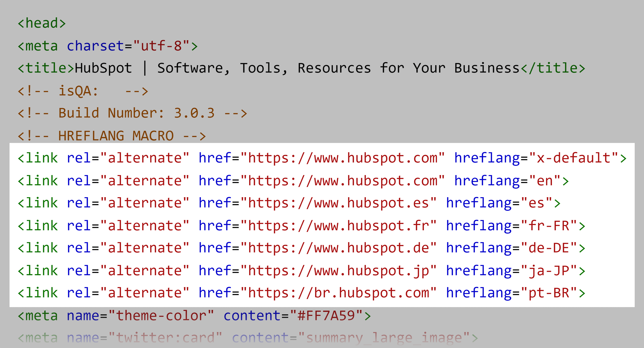The width and height of the screenshot is (644, 348).
Task: Select the first rel="alternate" attribute
Action: coord(128,158)
